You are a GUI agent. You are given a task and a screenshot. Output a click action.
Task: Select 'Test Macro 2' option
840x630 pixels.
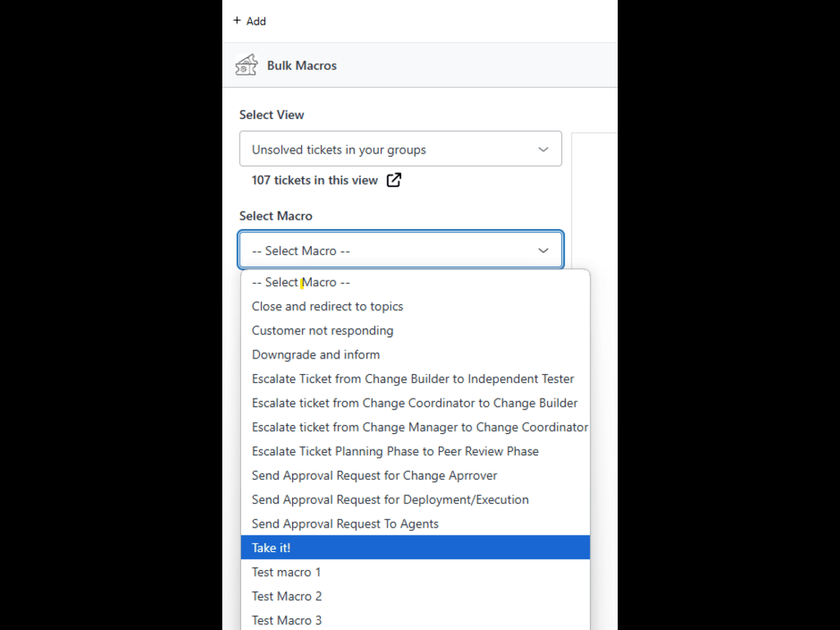287,596
